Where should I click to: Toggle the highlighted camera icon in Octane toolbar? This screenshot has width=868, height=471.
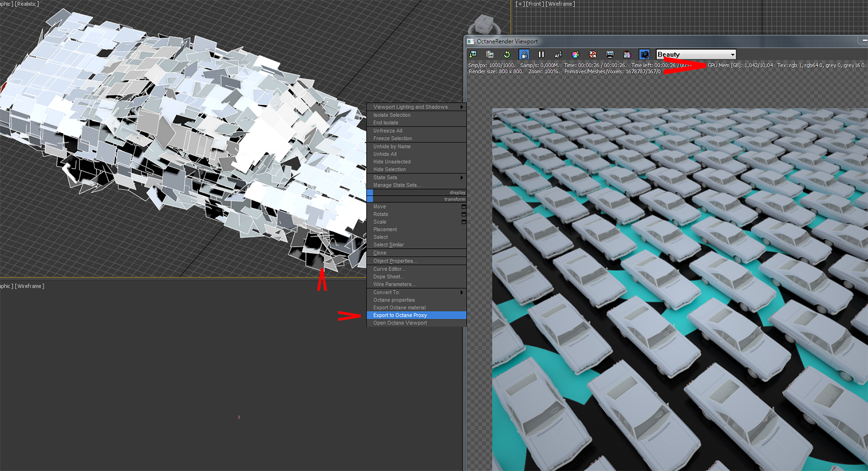click(644, 54)
